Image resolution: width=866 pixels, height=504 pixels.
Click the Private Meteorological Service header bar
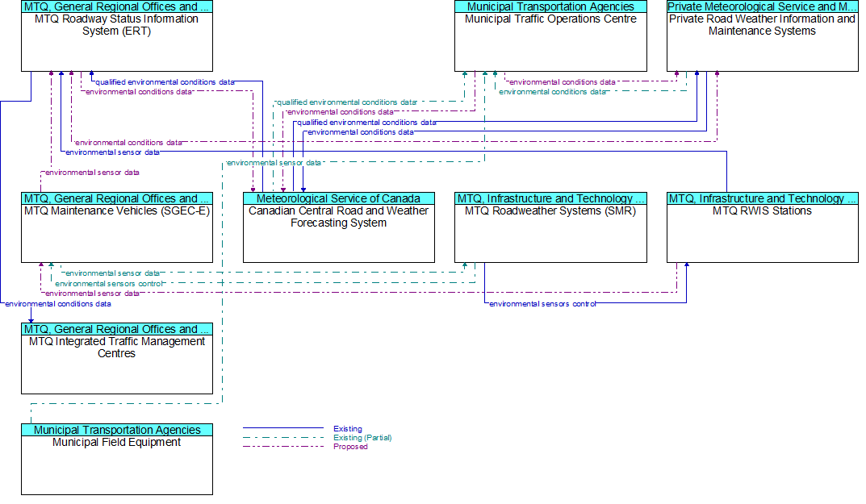[763, 6]
